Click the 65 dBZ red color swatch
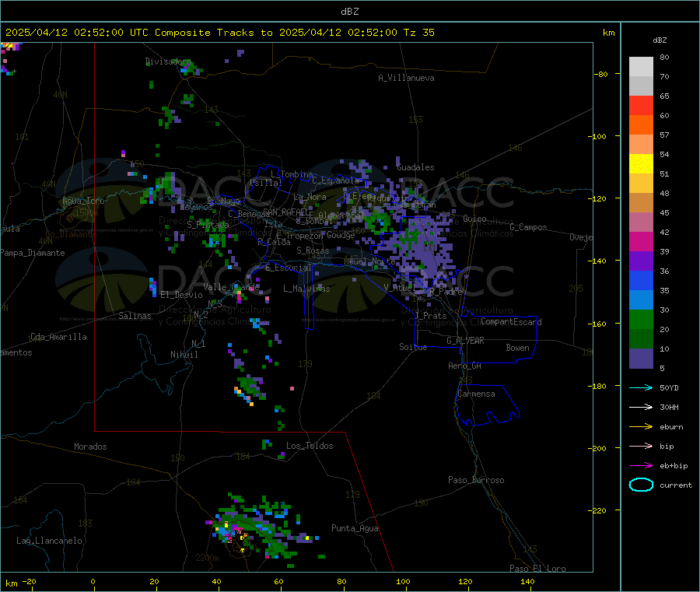 [641, 105]
